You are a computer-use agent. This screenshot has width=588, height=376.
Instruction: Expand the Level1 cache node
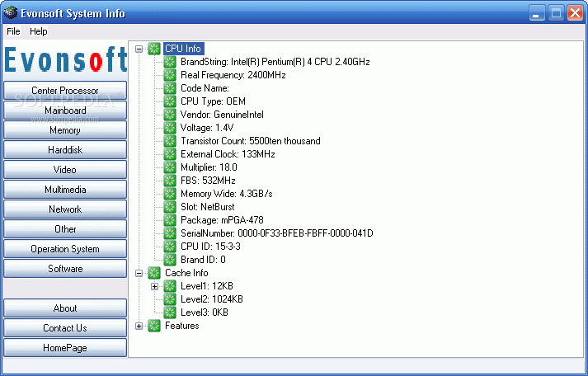click(x=154, y=286)
